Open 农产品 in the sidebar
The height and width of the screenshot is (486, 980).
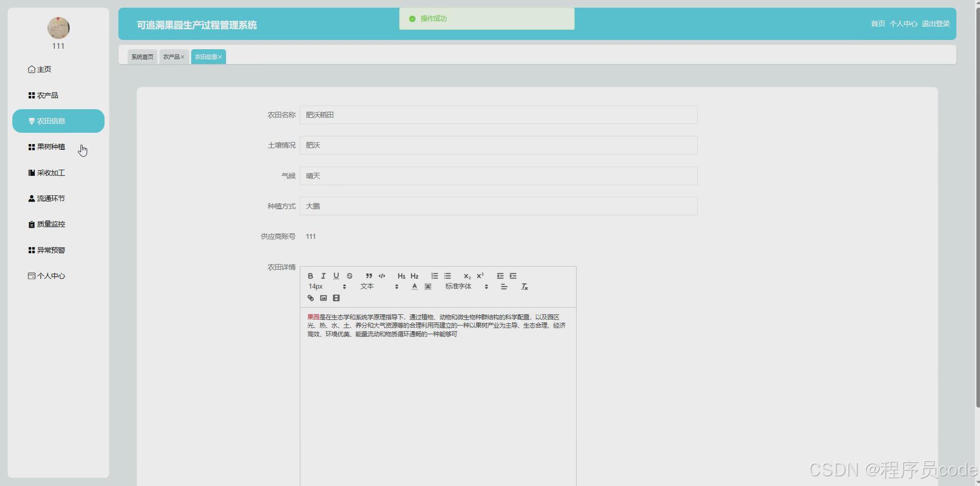(x=58, y=95)
